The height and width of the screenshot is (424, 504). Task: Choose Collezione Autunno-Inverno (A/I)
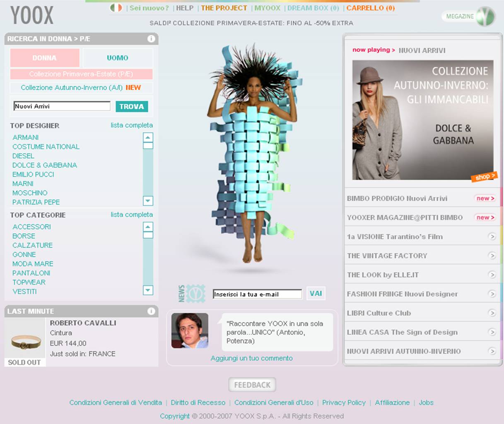click(x=81, y=88)
